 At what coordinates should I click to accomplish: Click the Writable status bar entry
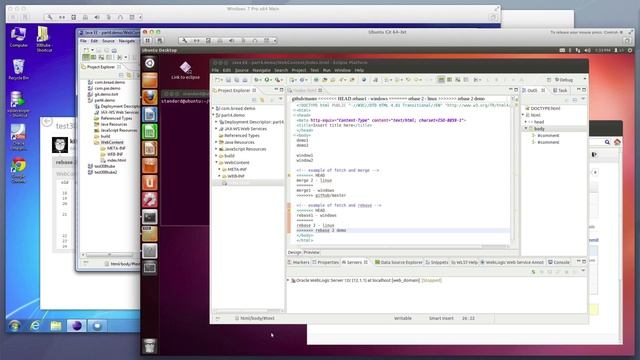coord(402,318)
